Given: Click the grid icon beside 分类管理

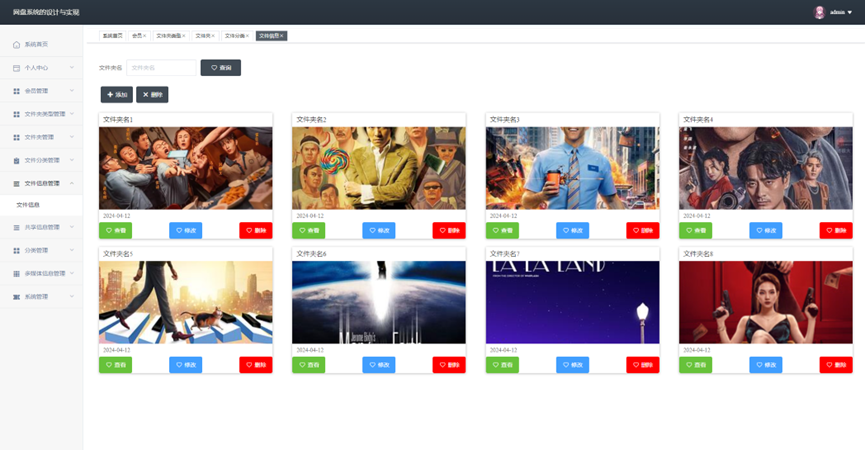Looking at the screenshot, I should (x=17, y=250).
